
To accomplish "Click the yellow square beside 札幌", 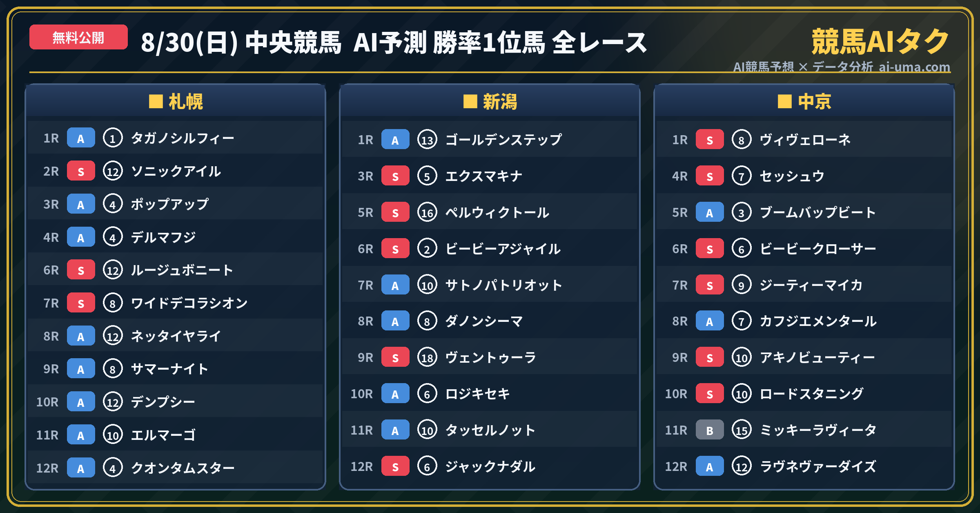I will click(156, 101).
